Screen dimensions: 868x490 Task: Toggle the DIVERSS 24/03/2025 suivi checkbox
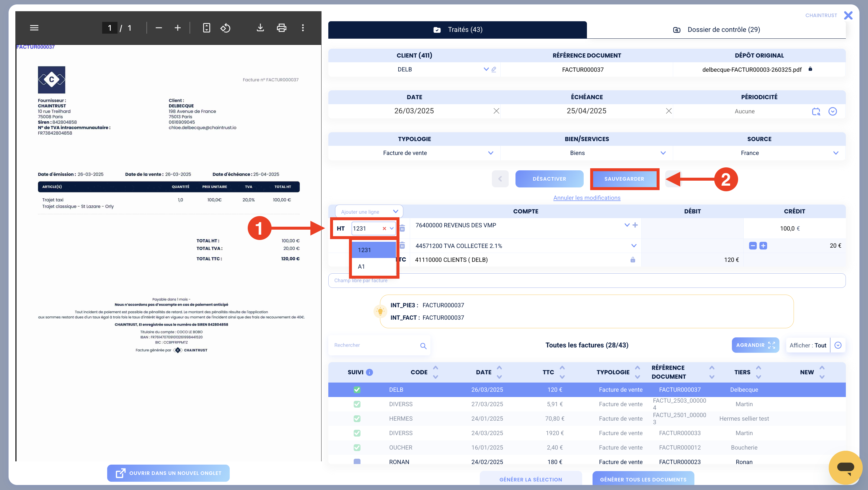click(357, 433)
